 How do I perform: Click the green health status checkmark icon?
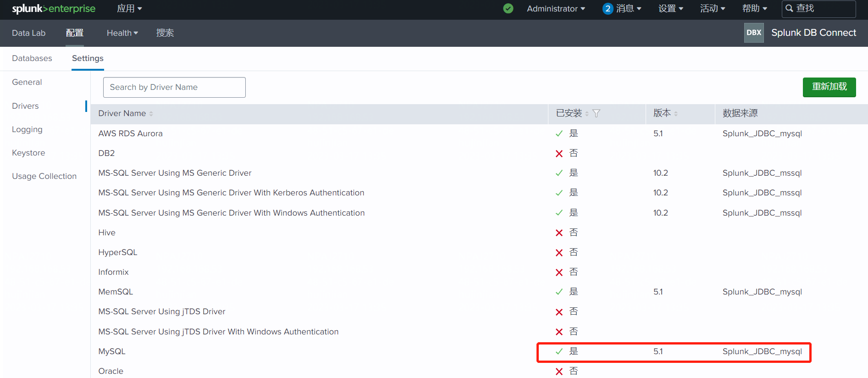click(x=508, y=9)
